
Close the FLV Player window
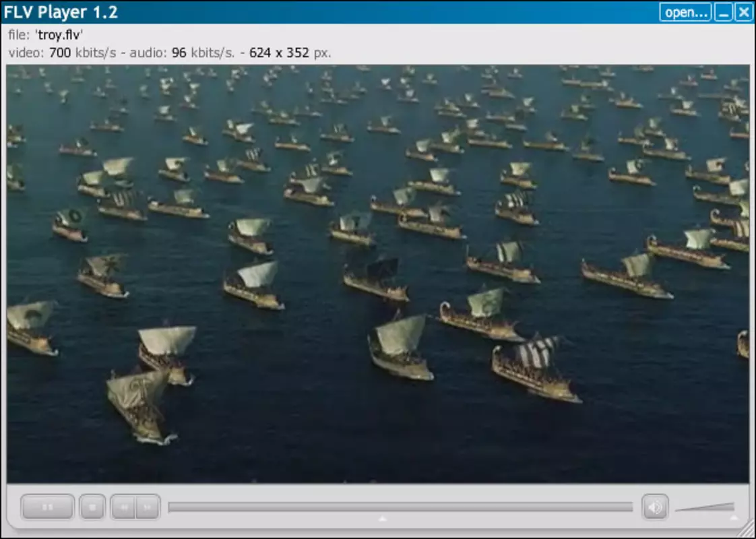(x=743, y=12)
